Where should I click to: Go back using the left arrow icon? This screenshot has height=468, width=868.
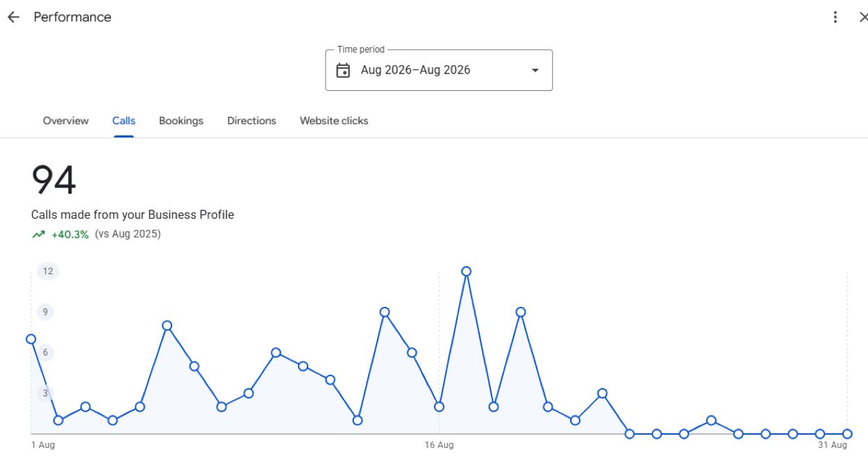(13, 17)
